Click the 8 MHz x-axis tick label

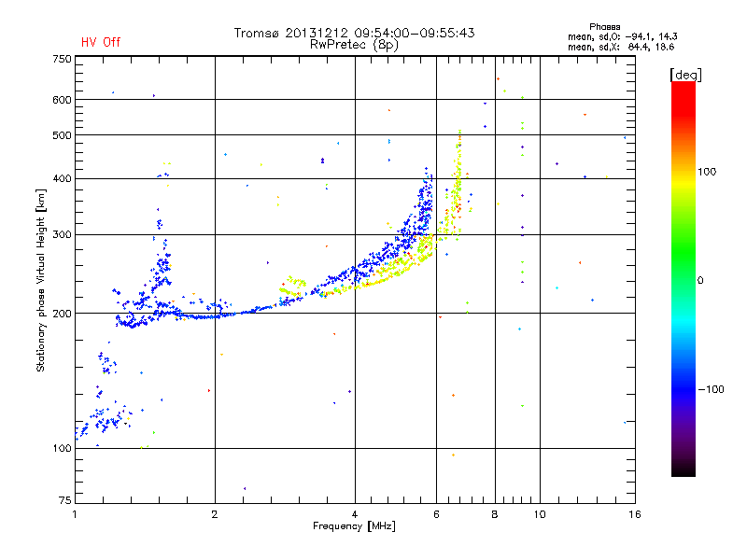495,514
